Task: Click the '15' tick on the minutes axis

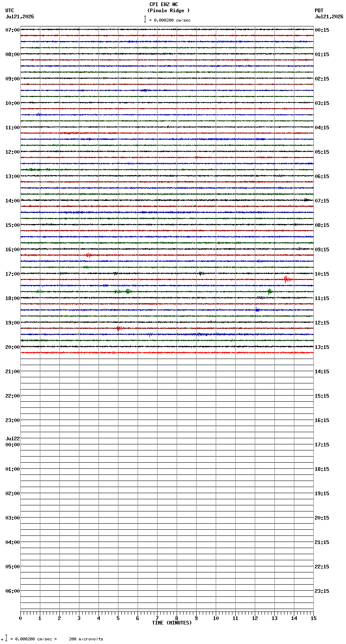Action: tap(313, 618)
